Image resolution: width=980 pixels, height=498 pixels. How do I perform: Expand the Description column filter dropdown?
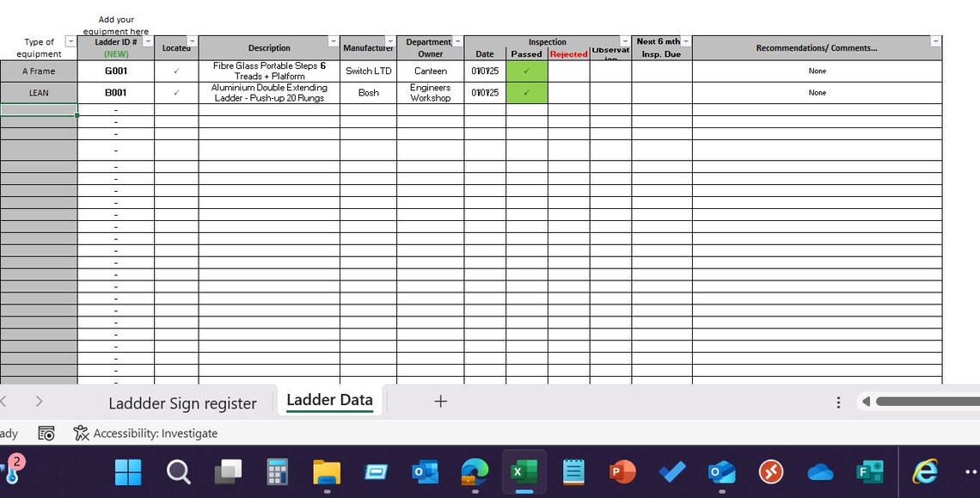click(x=334, y=41)
